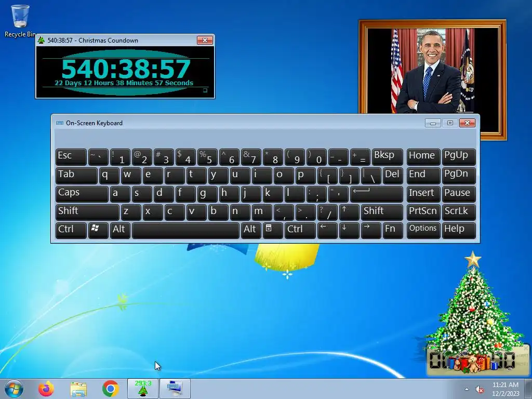Image resolution: width=532 pixels, height=399 pixels.
Task: Click the left arrow key
Action: [x=327, y=230]
